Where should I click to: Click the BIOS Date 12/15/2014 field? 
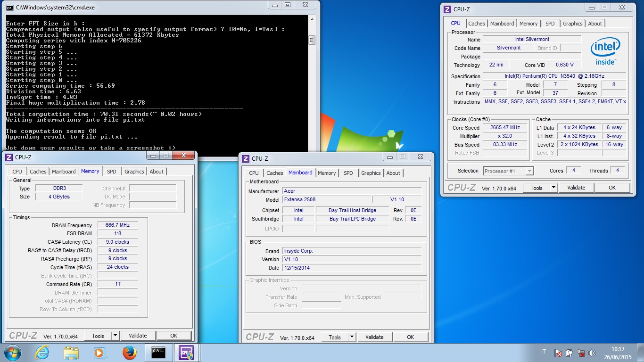pyautogui.click(x=352, y=268)
